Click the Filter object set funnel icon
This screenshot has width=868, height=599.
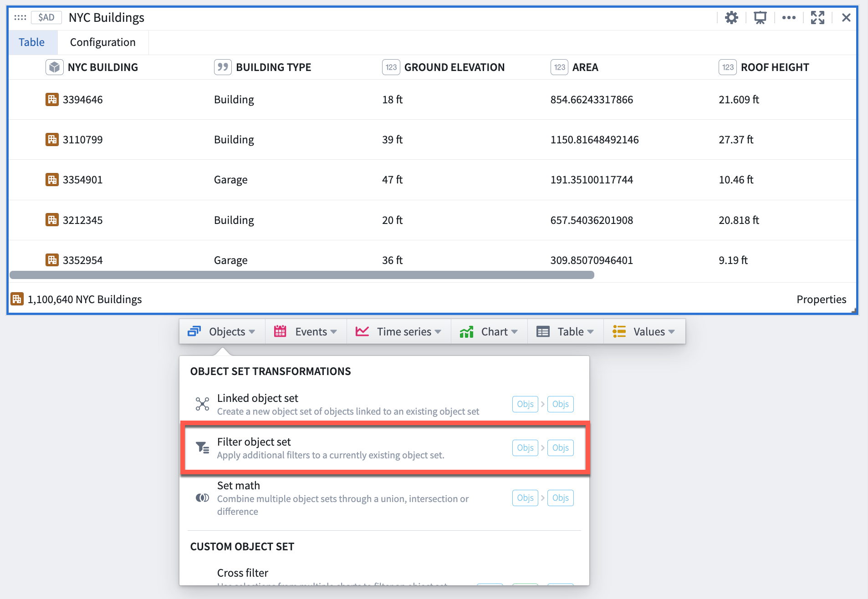pyautogui.click(x=202, y=447)
